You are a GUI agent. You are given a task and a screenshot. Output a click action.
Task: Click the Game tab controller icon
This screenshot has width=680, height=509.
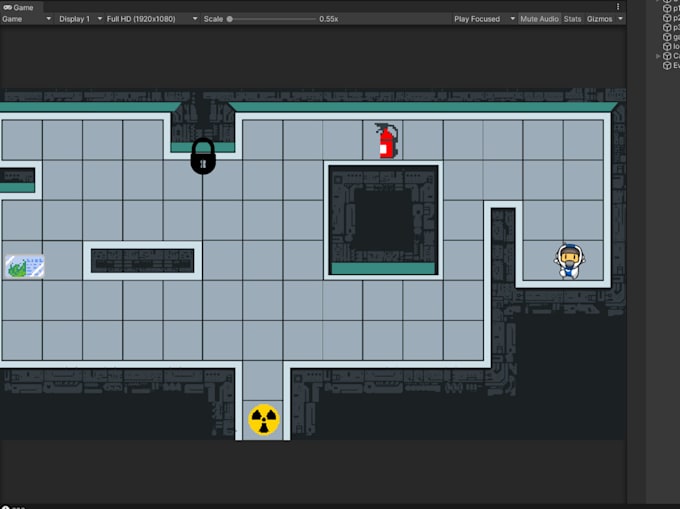pyautogui.click(x=7, y=7)
